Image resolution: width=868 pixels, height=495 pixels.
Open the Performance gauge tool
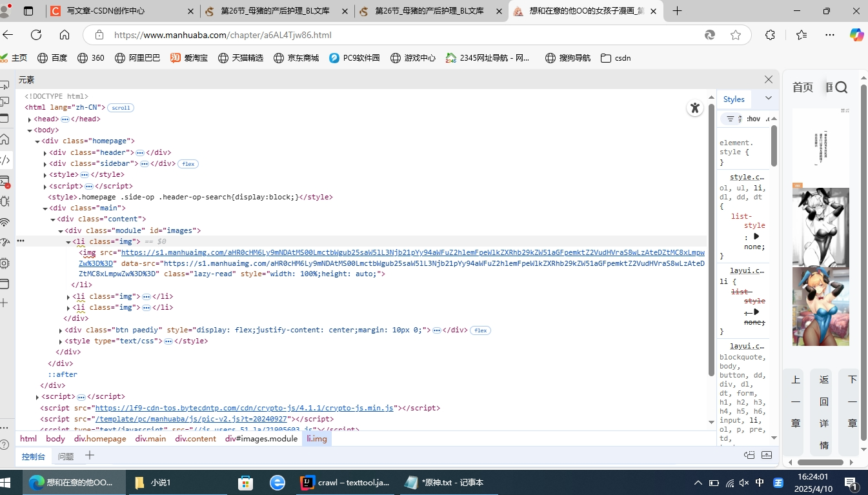pos(4,243)
